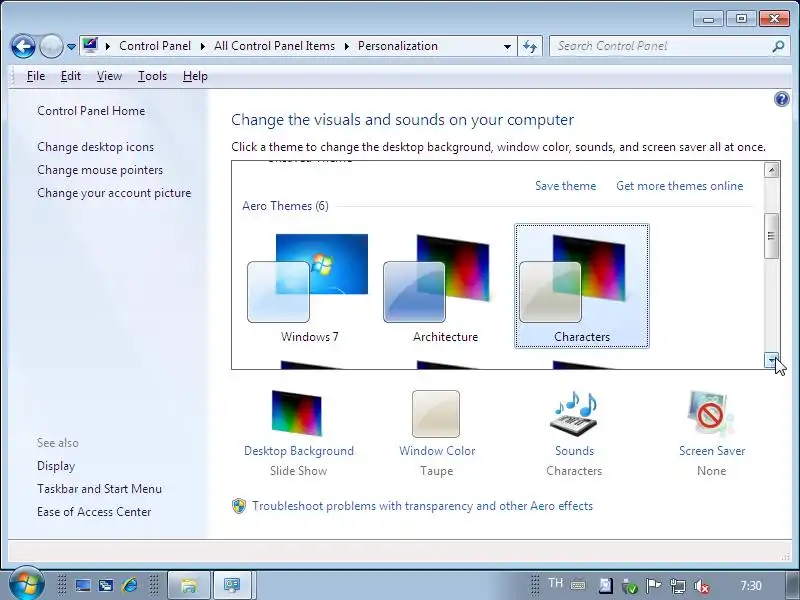
Task: Go to Control Panel Home
Action: (91, 111)
